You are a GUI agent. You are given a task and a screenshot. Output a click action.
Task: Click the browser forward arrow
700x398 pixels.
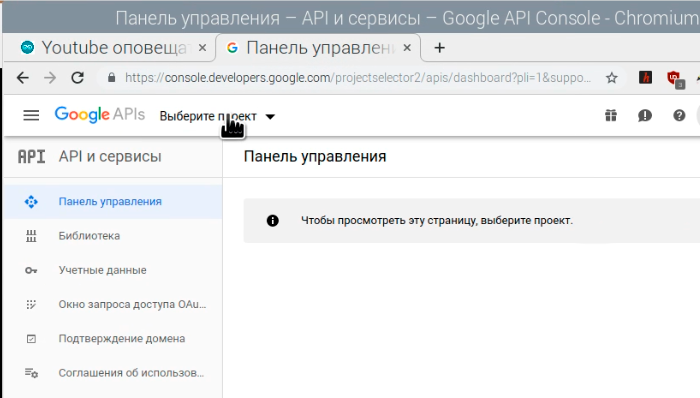(50, 78)
